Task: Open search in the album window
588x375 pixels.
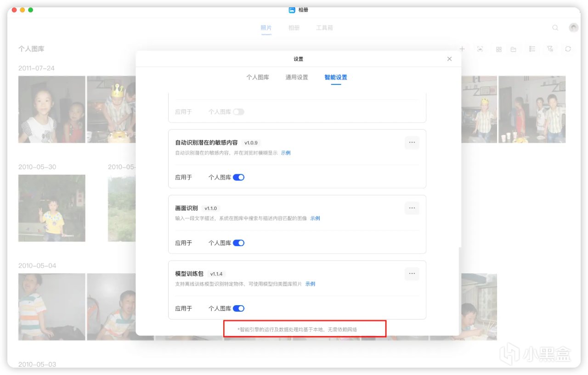Action: click(x=555, y=28)
